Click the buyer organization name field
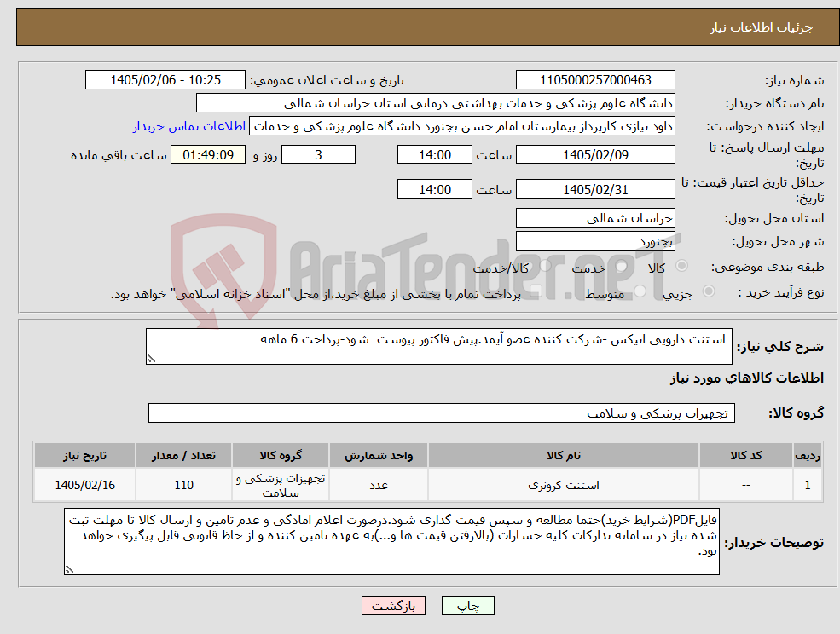This screenshot has height=634, width=840. [435, 103]
